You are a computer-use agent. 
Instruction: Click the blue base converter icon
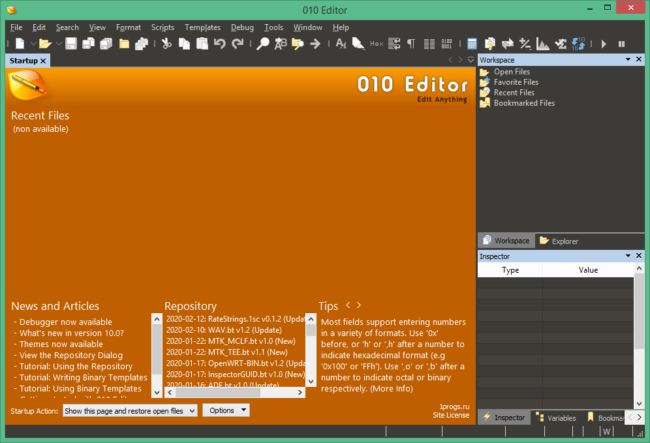point(578,44)
